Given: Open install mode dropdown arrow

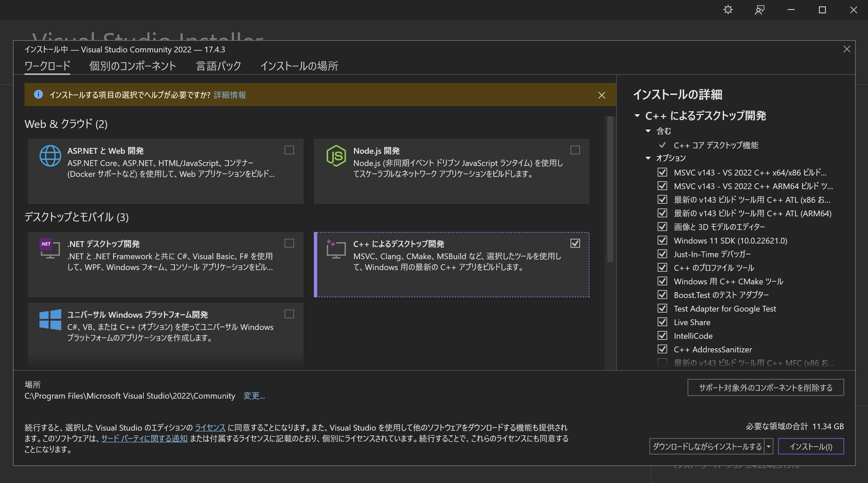Looking at the screenshot, I should (768, 446).
